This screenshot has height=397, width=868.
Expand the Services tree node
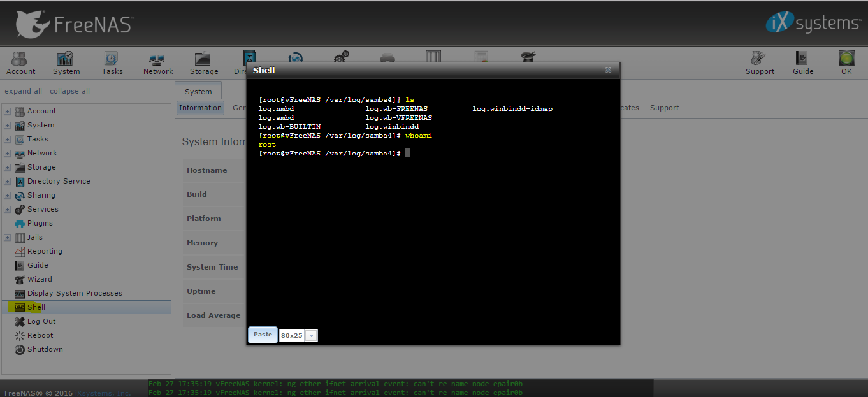[8, 209]
